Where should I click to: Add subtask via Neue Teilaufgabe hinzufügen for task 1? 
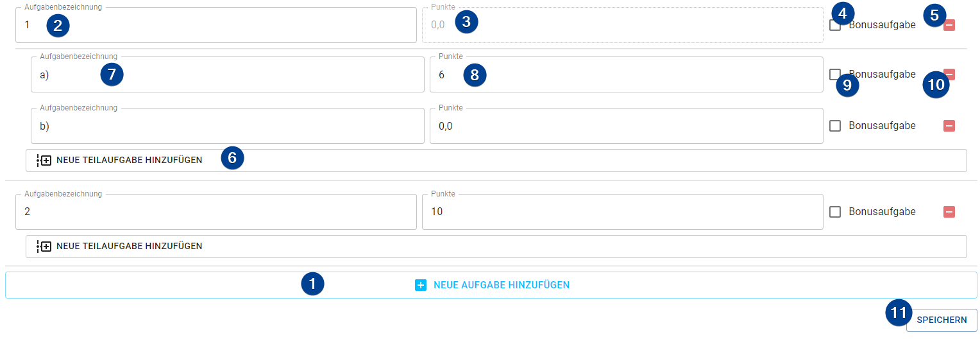496,161
